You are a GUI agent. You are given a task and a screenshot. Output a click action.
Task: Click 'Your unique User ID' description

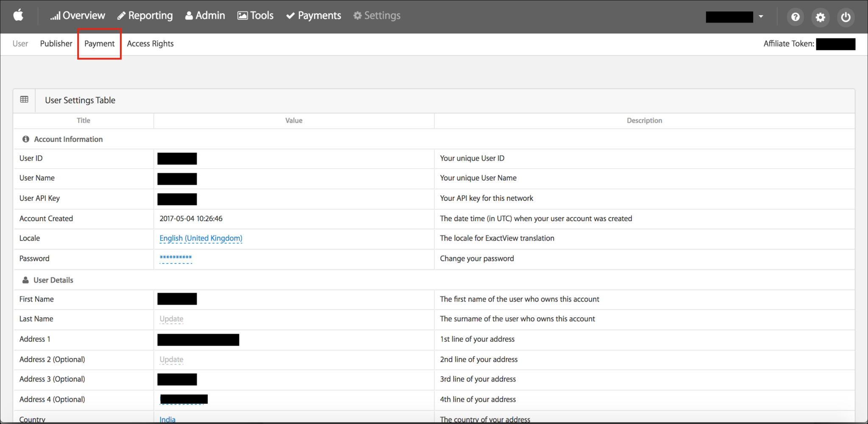click(x=472, y=158)
